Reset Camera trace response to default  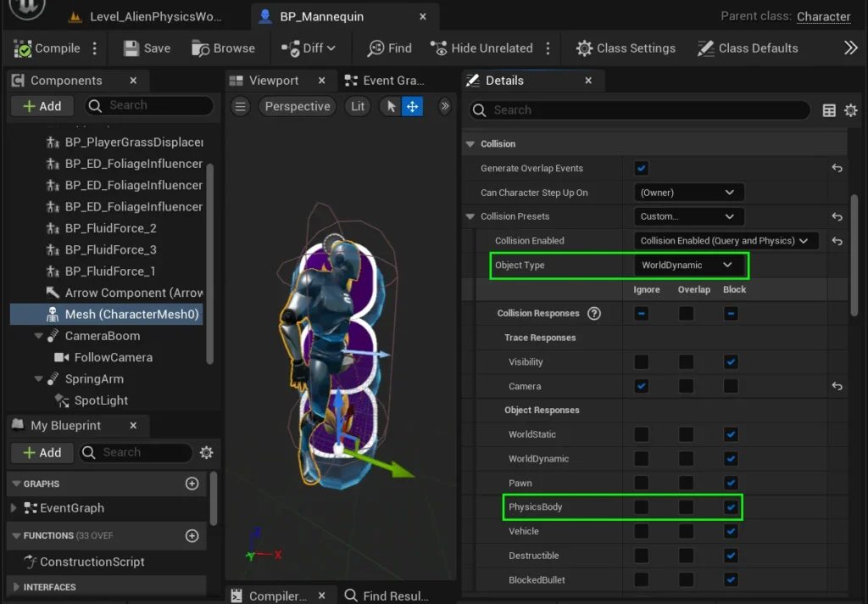tap(837, 386)
